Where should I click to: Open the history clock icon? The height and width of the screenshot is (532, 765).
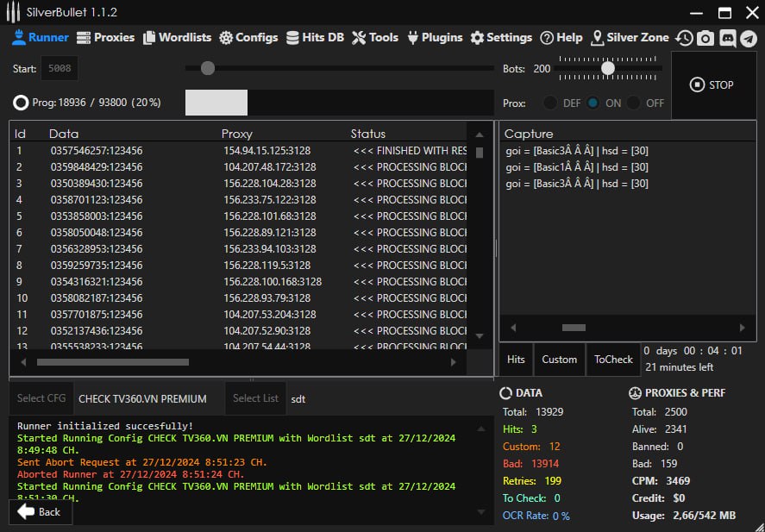684,38
